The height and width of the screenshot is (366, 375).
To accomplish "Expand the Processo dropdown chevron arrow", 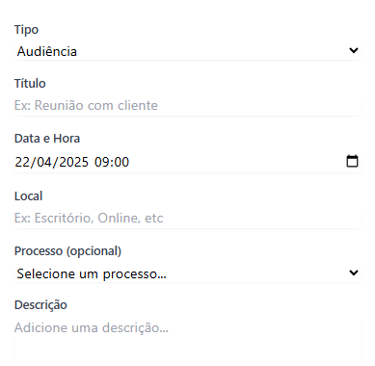I will coord(353,273).
